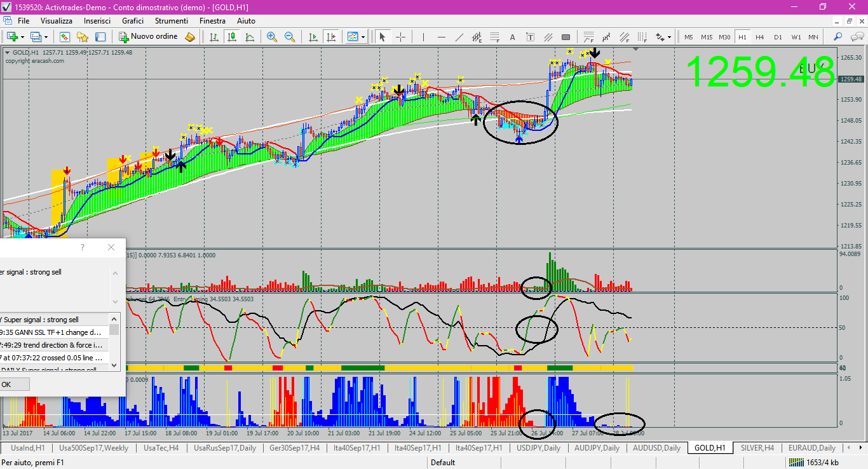This screenshot has height=469, width=868.
Task: Select the text 'A' tool
Action: coord(513,37)
